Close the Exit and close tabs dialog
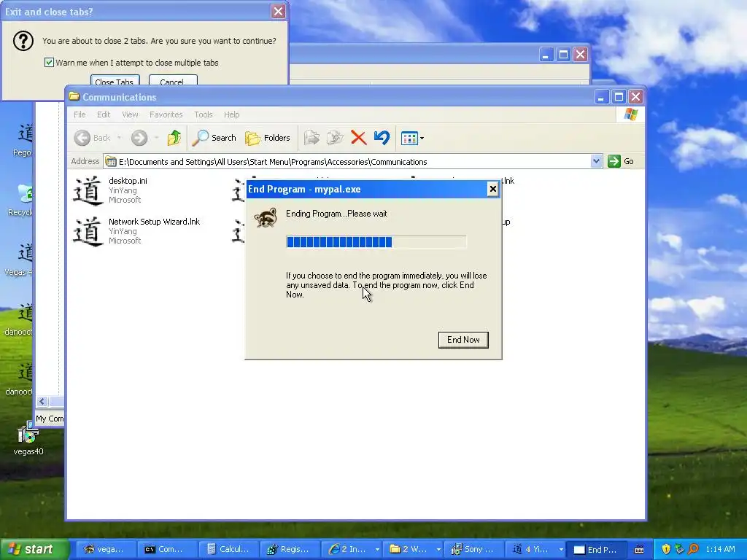 tap(278, 12)
